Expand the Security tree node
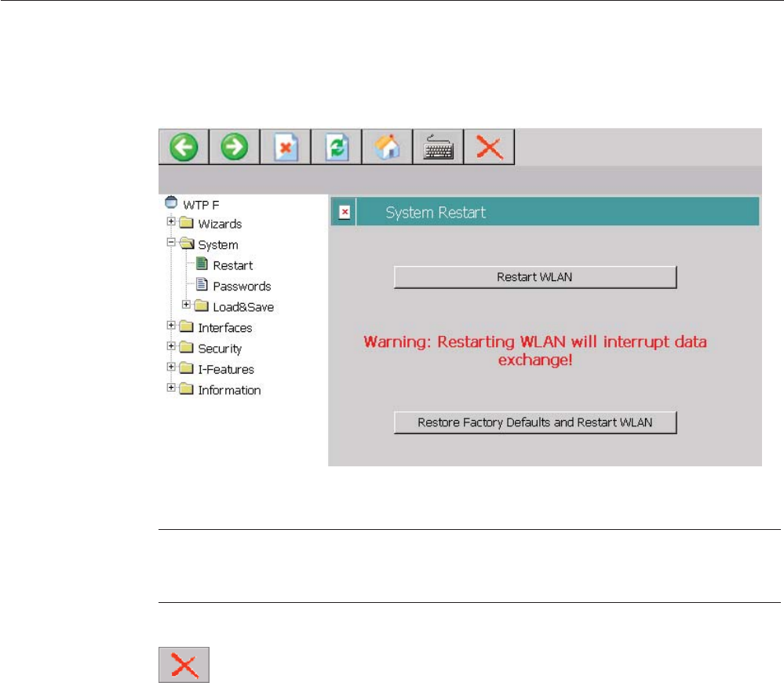The width and height of the screenshot is (784, 683). [171, 346]
